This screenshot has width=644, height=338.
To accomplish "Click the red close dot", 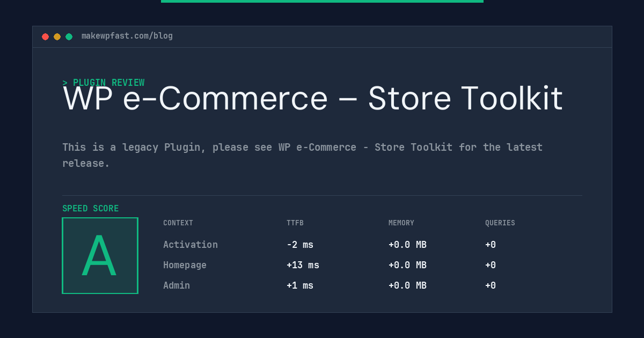I will click(x=45, y=36).
